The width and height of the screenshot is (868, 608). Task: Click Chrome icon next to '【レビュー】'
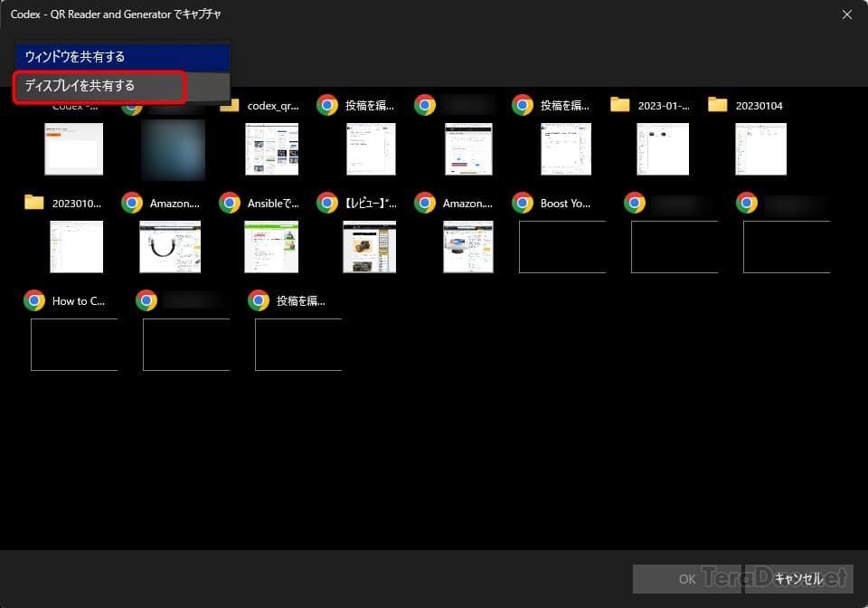tap(327, 203)
